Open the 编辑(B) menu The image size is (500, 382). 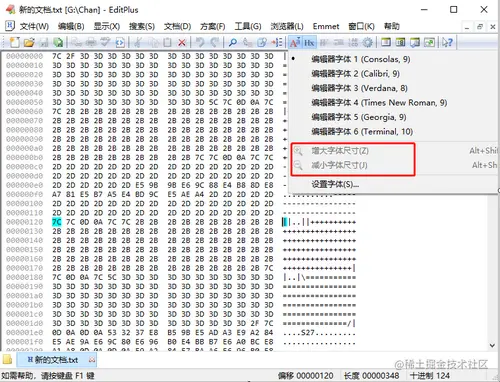pos(71,26)
